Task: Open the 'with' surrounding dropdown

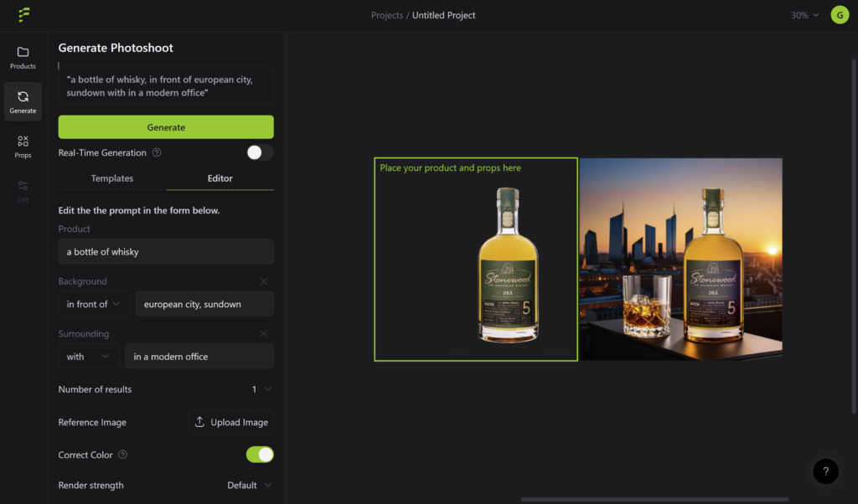Action: coord(88,357)
